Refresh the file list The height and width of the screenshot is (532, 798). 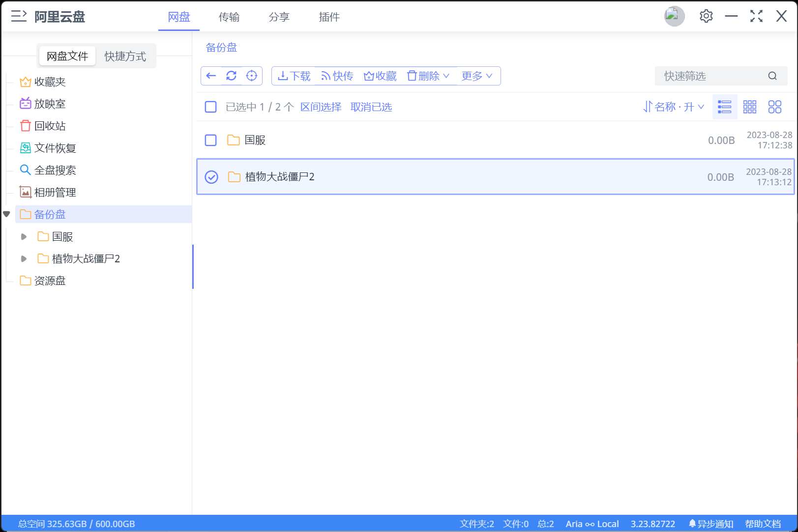[x=232, y=76]
